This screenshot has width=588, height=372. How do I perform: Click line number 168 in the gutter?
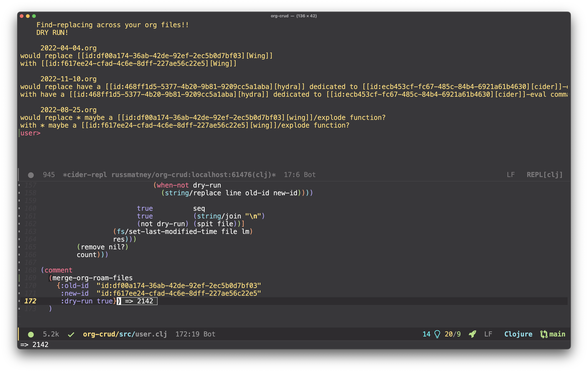click(x=30, y=270)
